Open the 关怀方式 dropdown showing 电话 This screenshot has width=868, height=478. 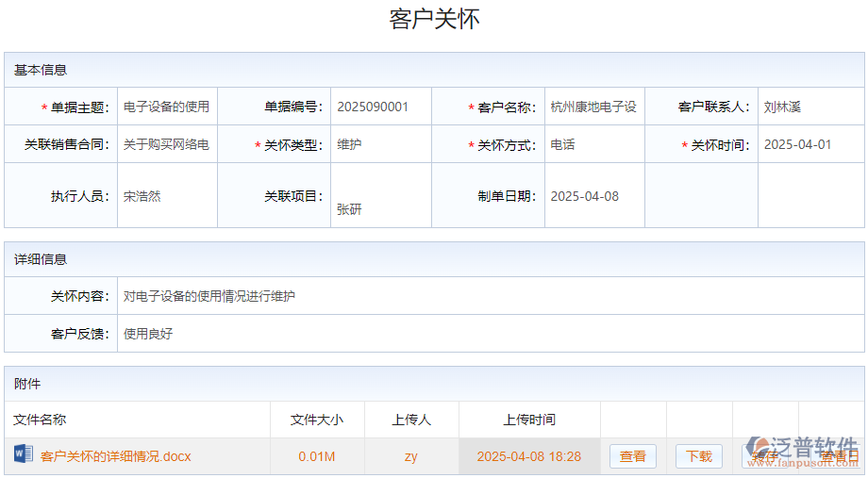[594, 145]
